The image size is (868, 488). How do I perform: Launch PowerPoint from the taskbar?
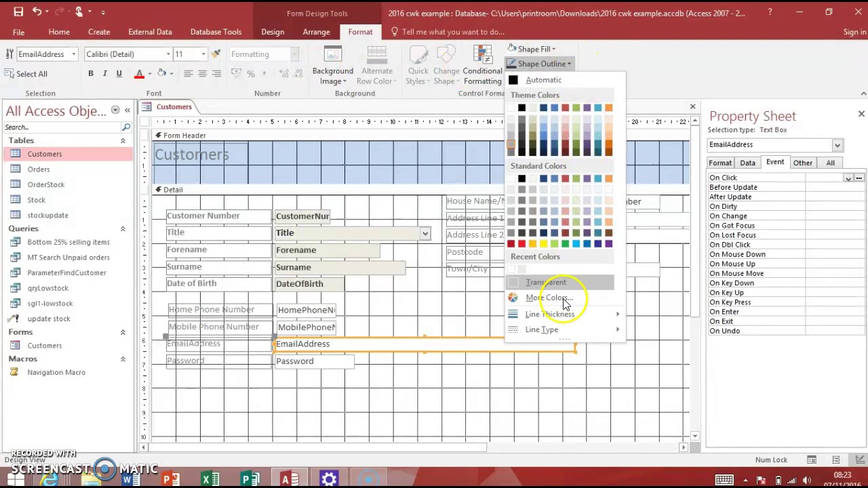point(171,479)
